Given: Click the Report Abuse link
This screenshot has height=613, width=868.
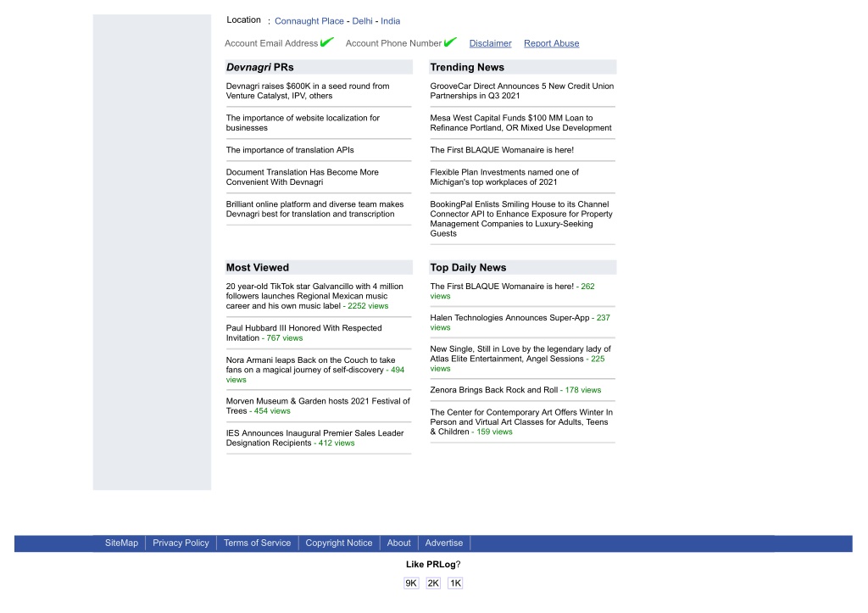Looking at the screenshot, I should click(551, 43).
